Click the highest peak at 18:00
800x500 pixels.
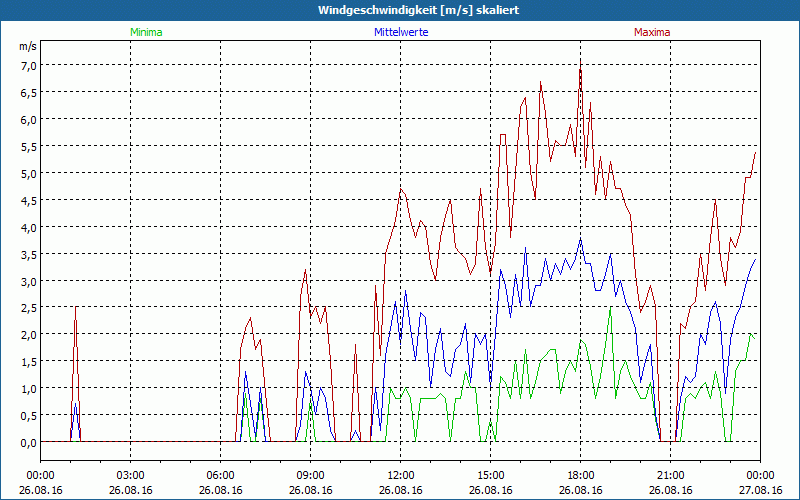coord(580,62)
